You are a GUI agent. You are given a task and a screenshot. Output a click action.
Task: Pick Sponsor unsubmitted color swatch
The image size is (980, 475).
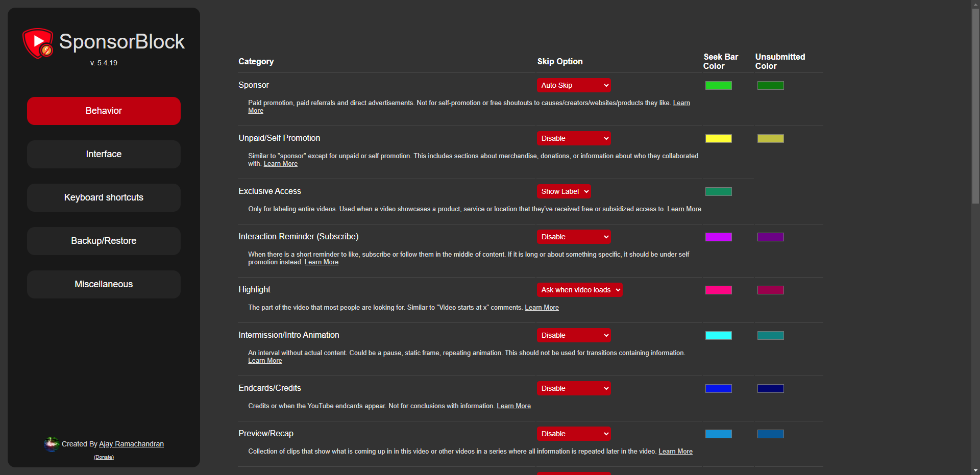[771, 86]
